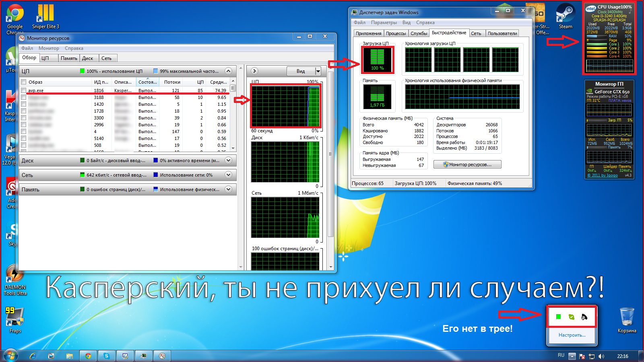Click the Вид button in graphs pane
The width and height of the screenshot is (644, 362).
301,71
